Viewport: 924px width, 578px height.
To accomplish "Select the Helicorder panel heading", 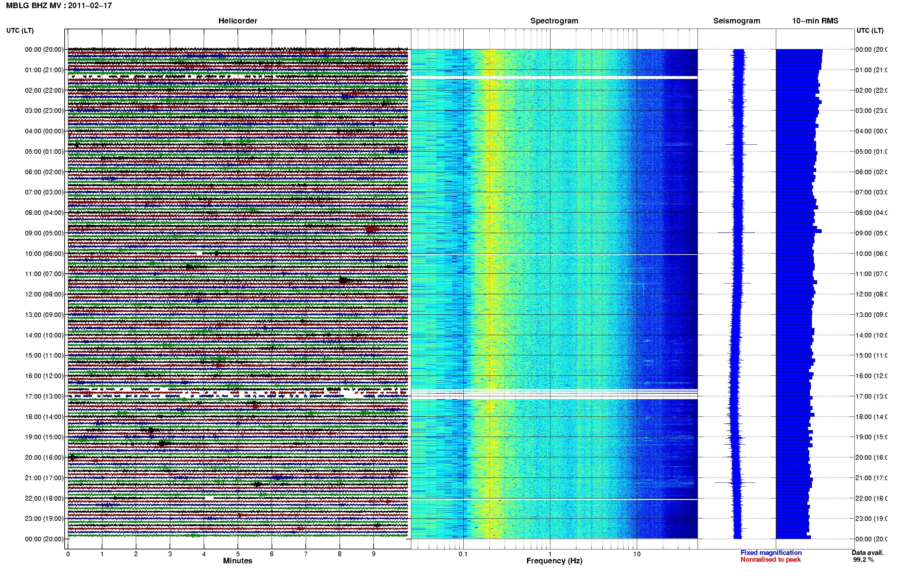I will tap(237, 21).
